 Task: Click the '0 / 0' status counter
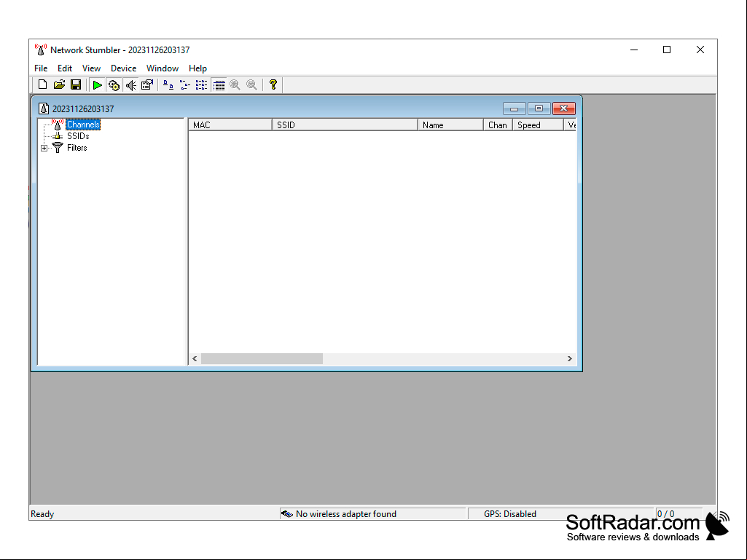666,514
